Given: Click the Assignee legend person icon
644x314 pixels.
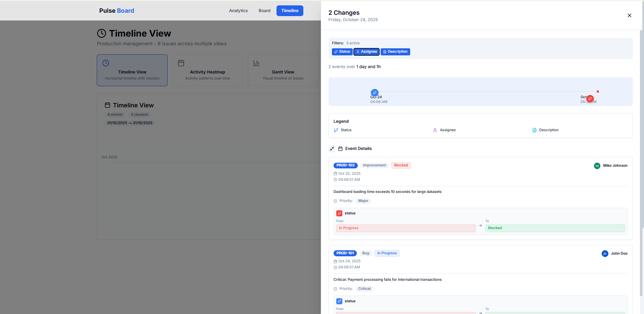Looking at the screenshot, I should [435, 130].
